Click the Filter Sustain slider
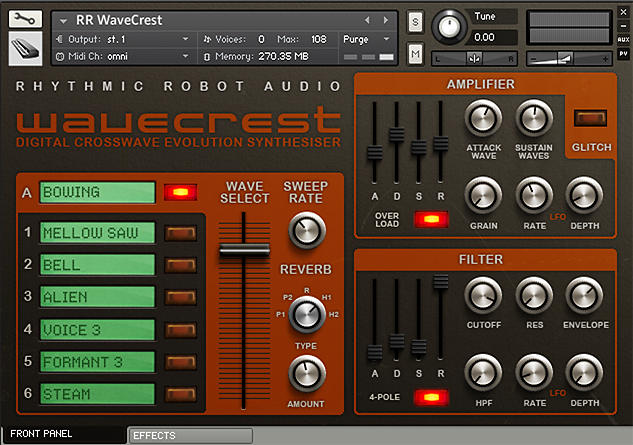 coord(419,346)
